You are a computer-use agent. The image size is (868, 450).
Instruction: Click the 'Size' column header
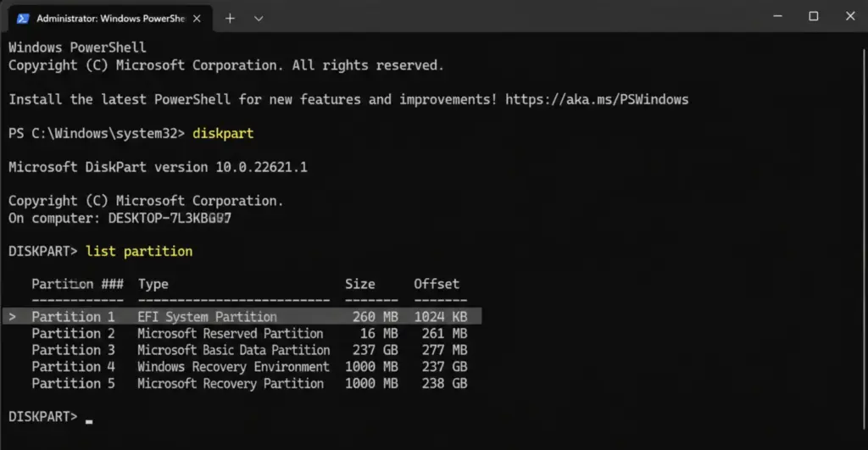pyautogui.click(x=359, y=284)
